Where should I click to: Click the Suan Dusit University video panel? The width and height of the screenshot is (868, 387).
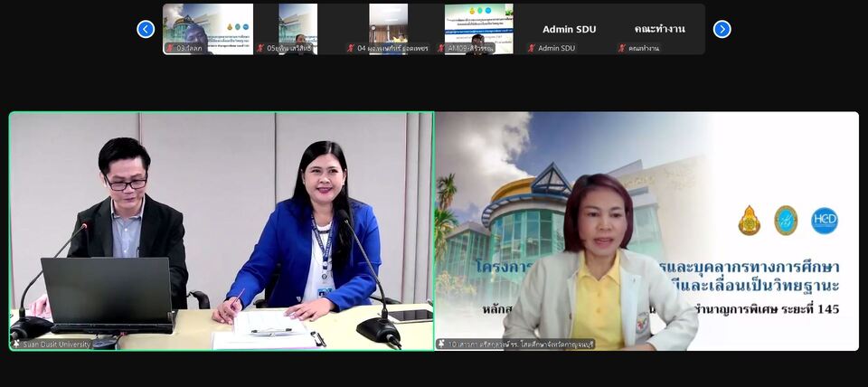(x=222, y=226)
